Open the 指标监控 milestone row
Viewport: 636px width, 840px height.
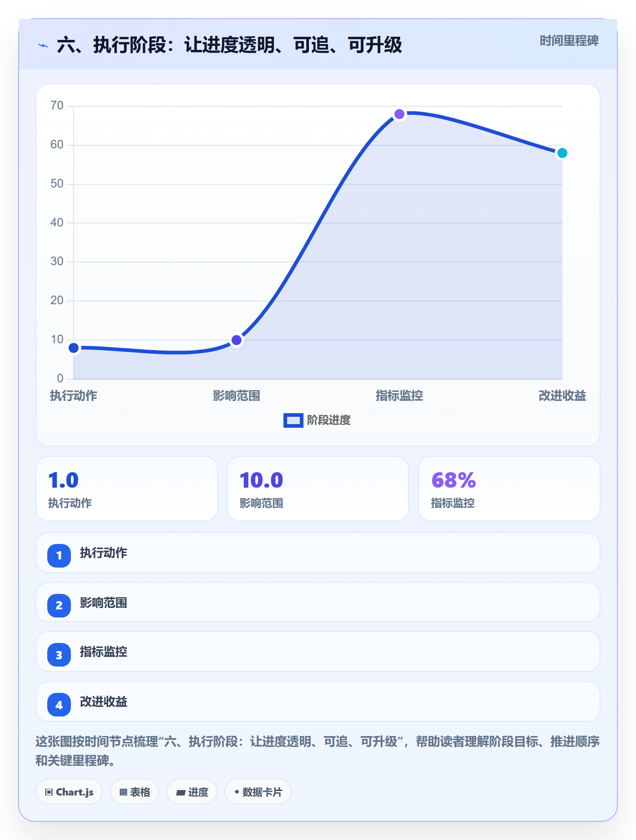coord(318,652)
